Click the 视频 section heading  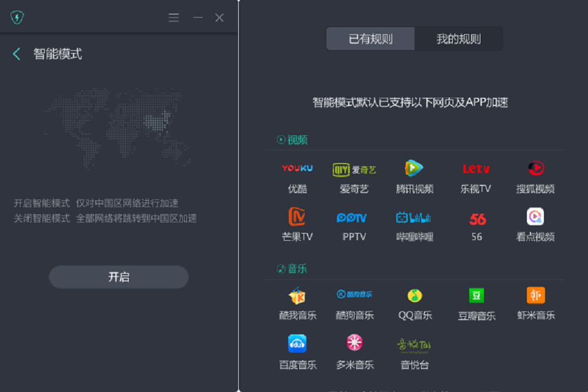(298, 139)
